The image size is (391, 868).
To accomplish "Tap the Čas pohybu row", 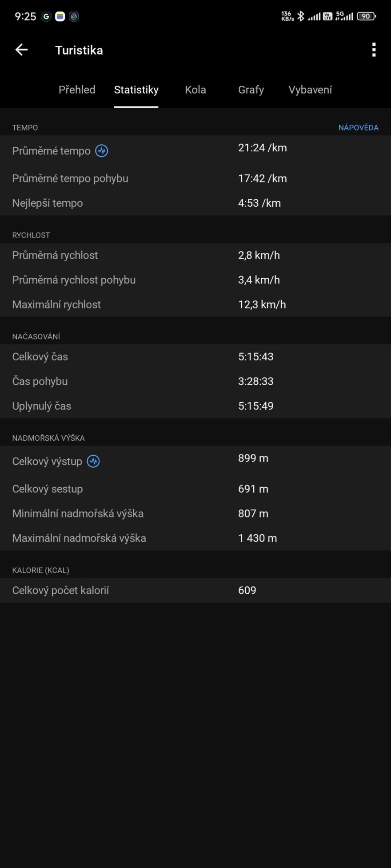I will pyautogui.click(x=195, y=381).
